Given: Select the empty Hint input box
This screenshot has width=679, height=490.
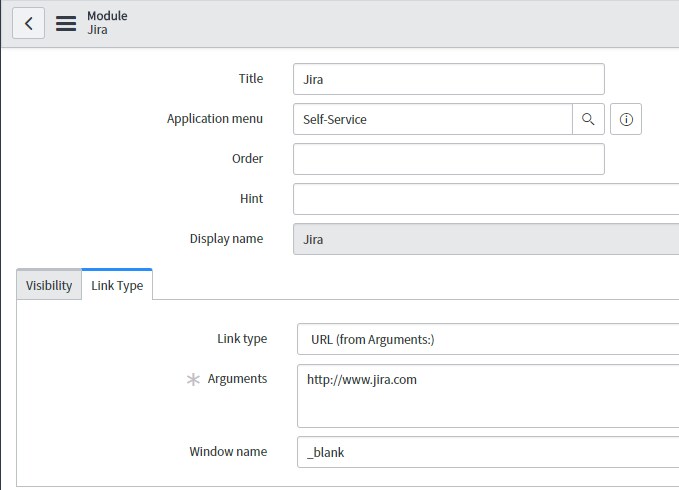Looking at the screenshot, I should point(486,199).
